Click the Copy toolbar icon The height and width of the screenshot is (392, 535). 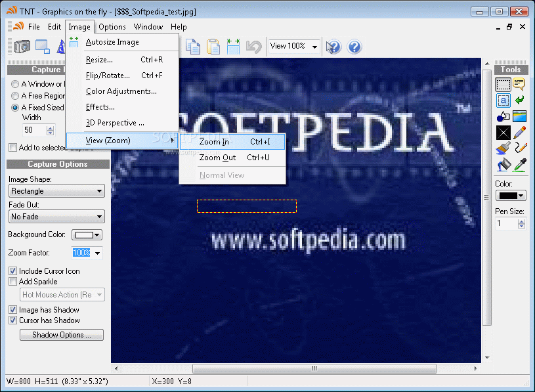pyautogui.click(x=193, y=47)
